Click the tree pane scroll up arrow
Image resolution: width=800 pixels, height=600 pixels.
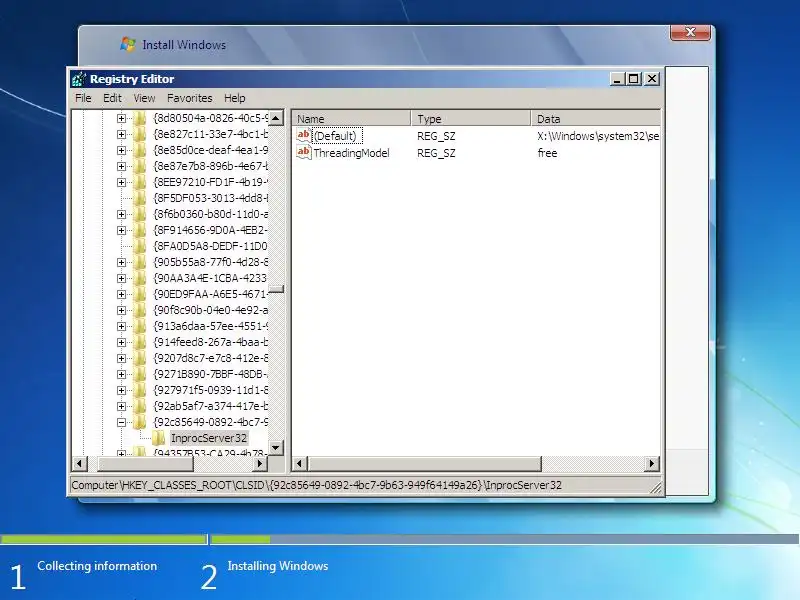pyautogui.click(x=276, y=118)
